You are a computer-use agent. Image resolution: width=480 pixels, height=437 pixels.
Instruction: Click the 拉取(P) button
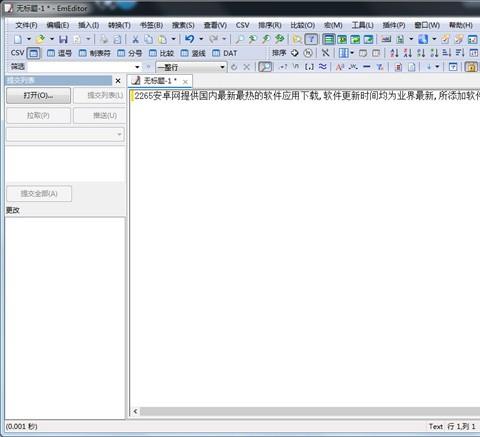pos(38,115)
